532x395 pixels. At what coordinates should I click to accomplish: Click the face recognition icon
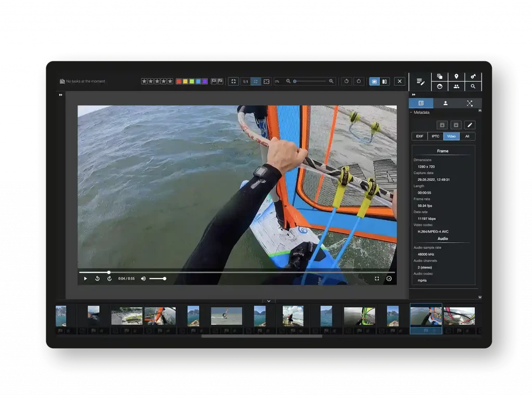point(439,86)
